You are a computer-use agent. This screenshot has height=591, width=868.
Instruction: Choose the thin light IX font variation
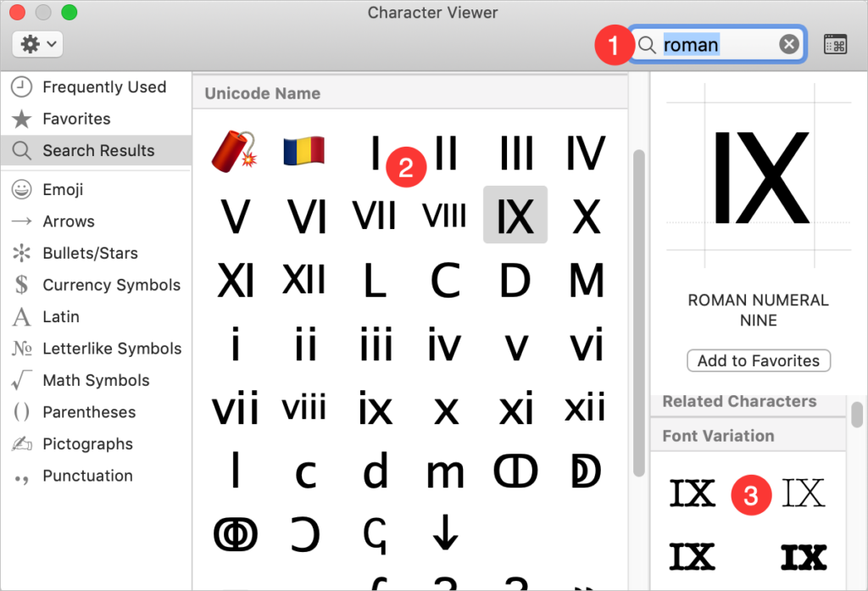click(804, 493)
